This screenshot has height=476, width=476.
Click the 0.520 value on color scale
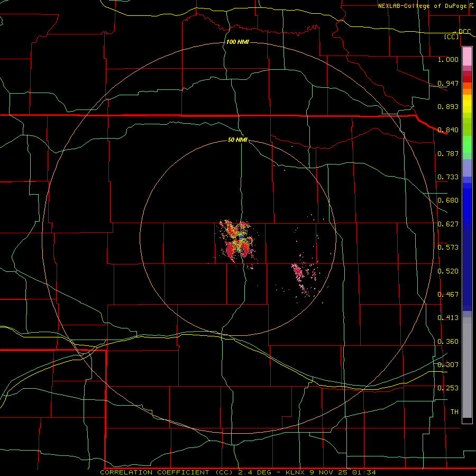pyautogui.click(x=448, y=271)
